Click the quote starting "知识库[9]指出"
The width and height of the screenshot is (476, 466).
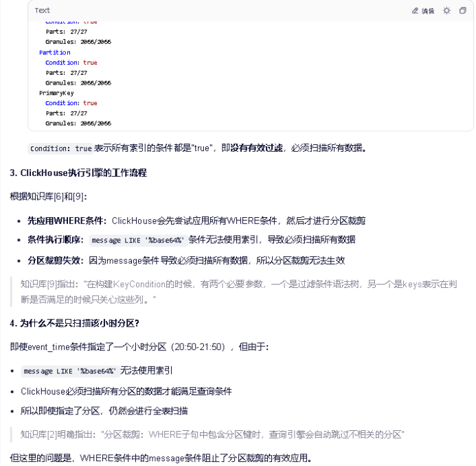[238, 291]
